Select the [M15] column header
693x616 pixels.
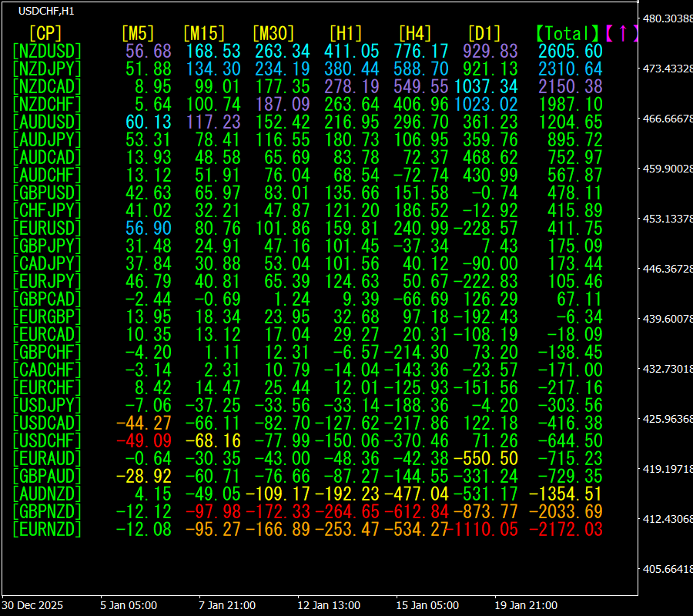[204, 34]
